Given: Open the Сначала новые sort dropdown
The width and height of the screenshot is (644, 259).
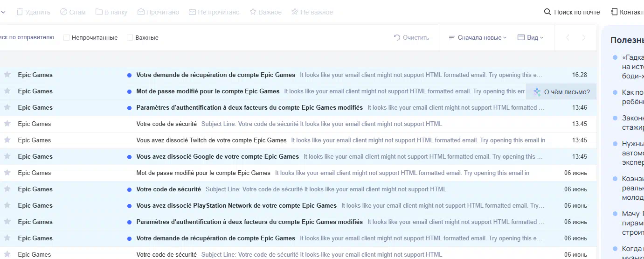Looking at the screenshot, I should (x=478, y=37).
